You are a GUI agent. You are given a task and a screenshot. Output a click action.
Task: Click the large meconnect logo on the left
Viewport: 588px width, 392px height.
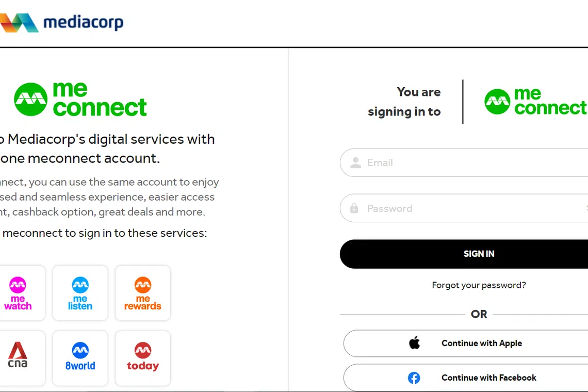pyautogui.click(x=81, y=99)
